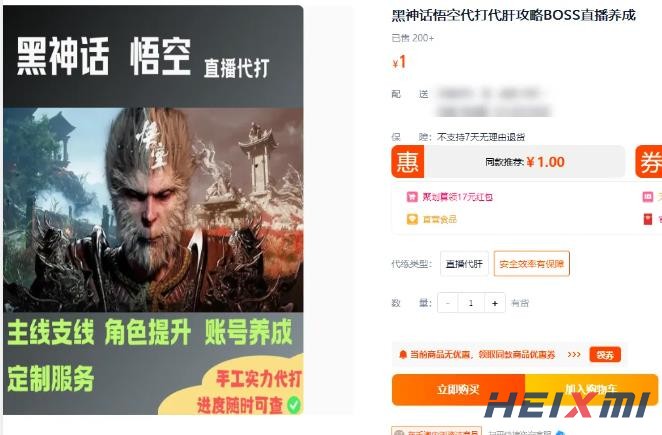This screenshot has width=662, height=435.
Task: Increase quantity with the plus button
Action: pyautogui.click(x=495, y=303)
